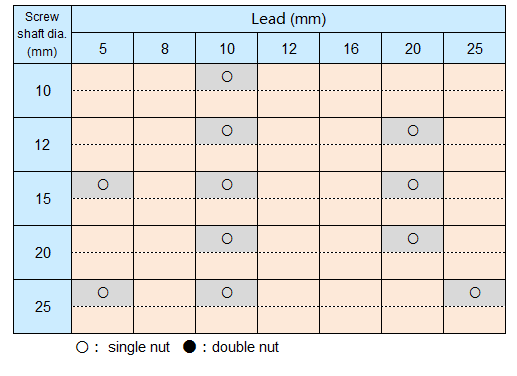517x376 pixels.
Task: Select circle at shaft 20 lead 10
Action: coord(227,239)
